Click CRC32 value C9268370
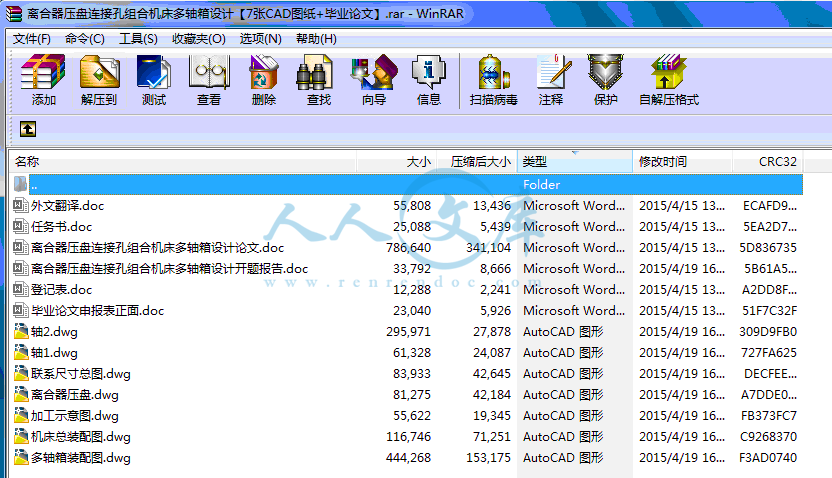This screenshot has width=832, height=478. [x=768, y=437]
